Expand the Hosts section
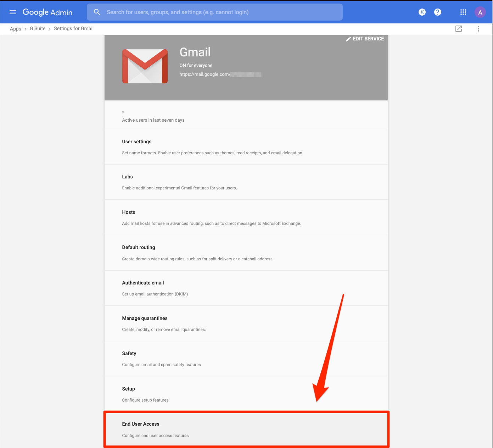Viewport: 493px width, 448px height. coord(246,217)
